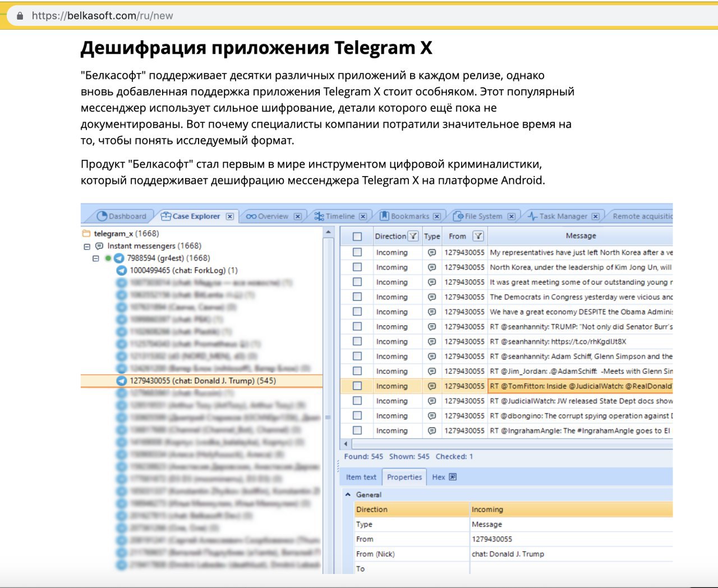This screenshot has width=718, height=588.
Task: Open the From column filter
Action: (478, 236)
